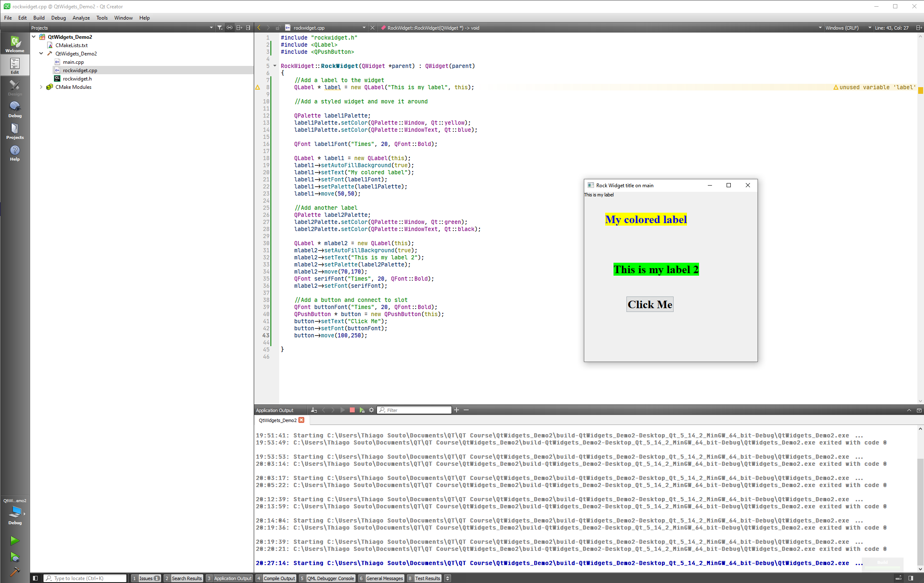Open Application Output settings gear
The width and height of the screenshot is (924, 583).
click(x=371, y=410)
